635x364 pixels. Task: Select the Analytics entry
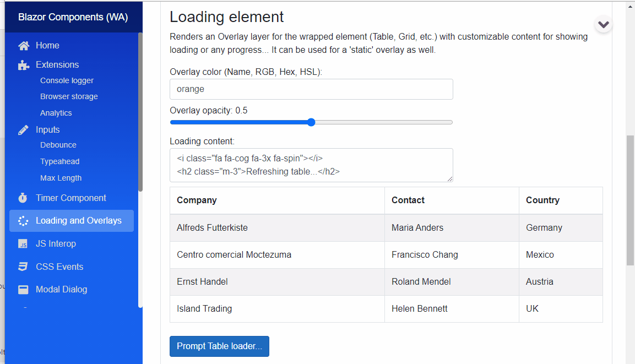coord(55,112)
